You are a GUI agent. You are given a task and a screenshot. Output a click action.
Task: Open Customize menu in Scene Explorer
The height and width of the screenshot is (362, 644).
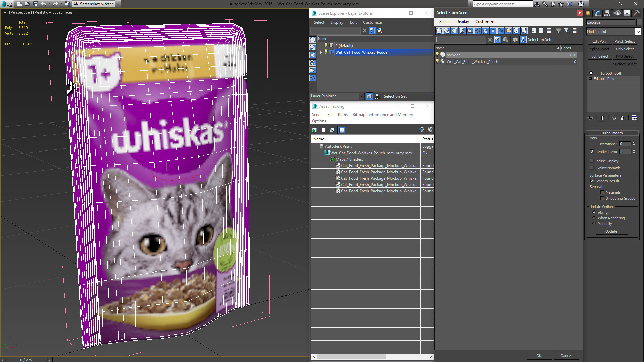coord(372,22)
